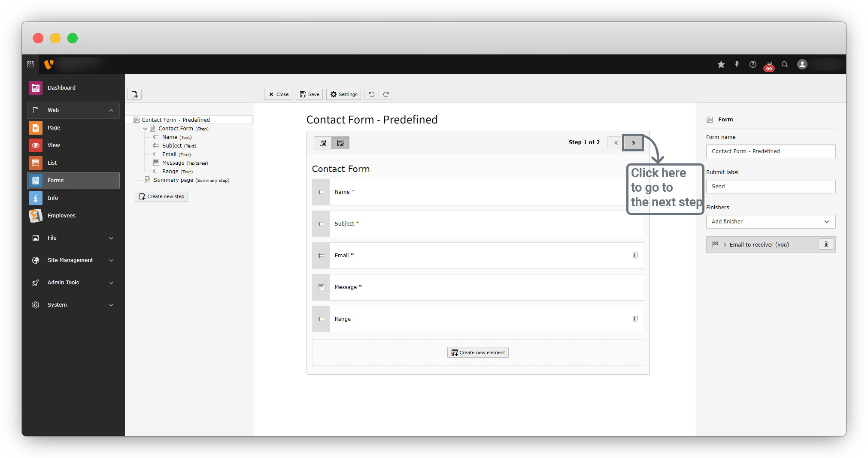Image resolution: width=868 pixels, height=458 pixels.
Task: Expand the Site Management group
Action: point(73,260)
